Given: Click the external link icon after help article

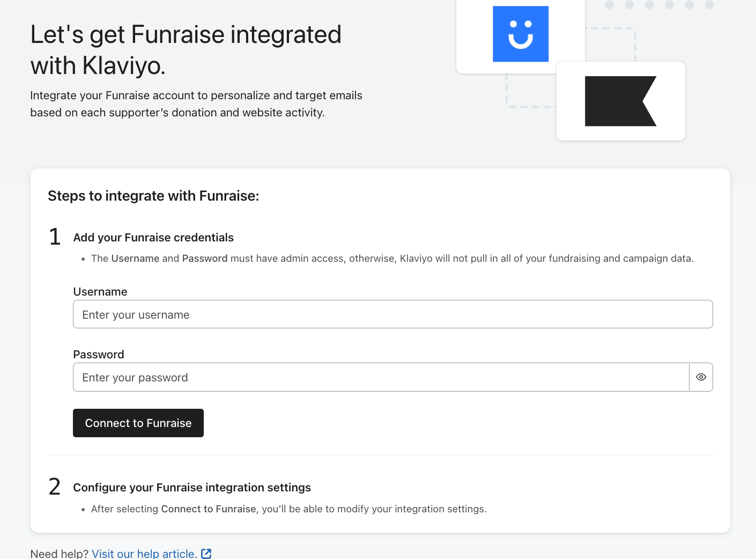Looking at the screenshot, I should (x=206, y=554).
